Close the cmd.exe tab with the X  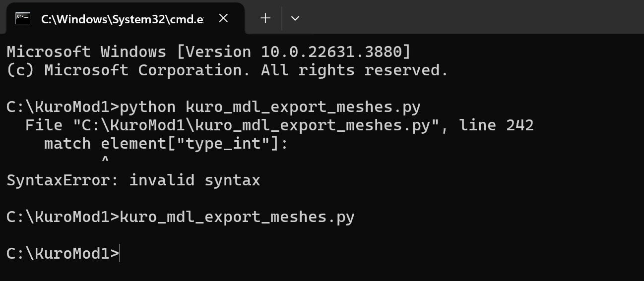pos(223,18)
